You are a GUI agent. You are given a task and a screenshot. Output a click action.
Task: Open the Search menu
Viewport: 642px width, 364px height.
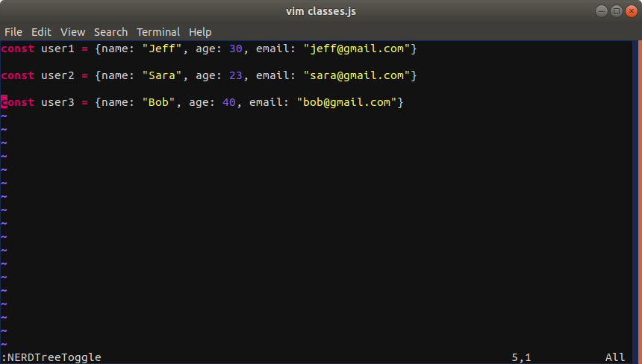(111, 32)
